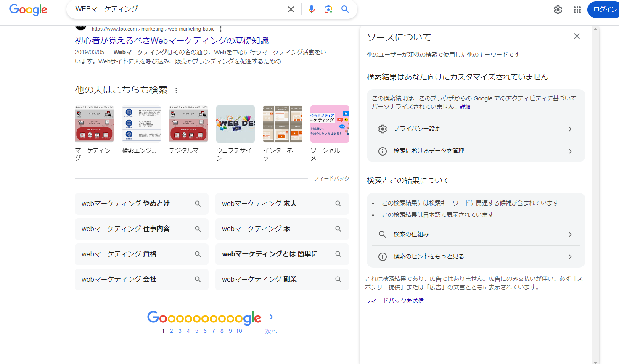Screen dimensions: 619x364
Task: Click フィードバック under related searches
Action: tap(331, 179)
